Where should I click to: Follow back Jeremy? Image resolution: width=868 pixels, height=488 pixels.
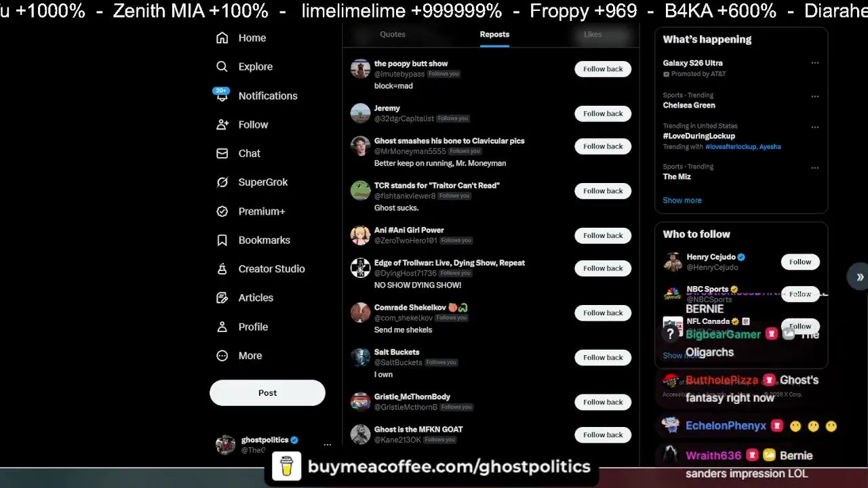coord(603,113)
